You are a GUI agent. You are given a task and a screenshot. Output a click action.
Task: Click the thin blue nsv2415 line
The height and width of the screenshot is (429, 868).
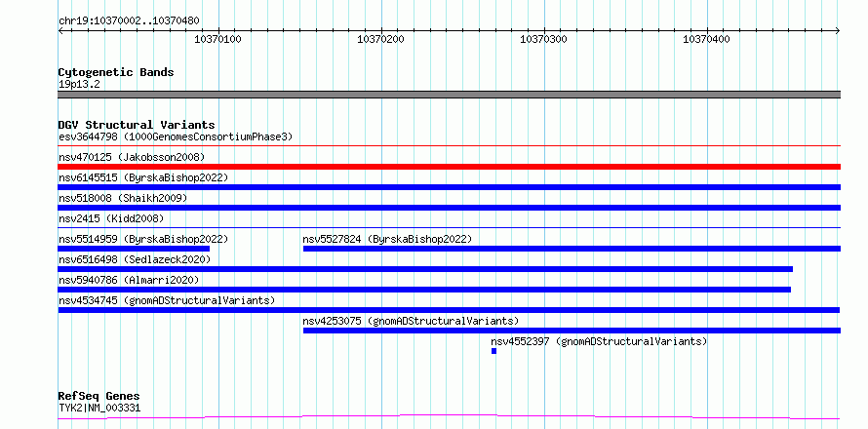pos(449,227)
